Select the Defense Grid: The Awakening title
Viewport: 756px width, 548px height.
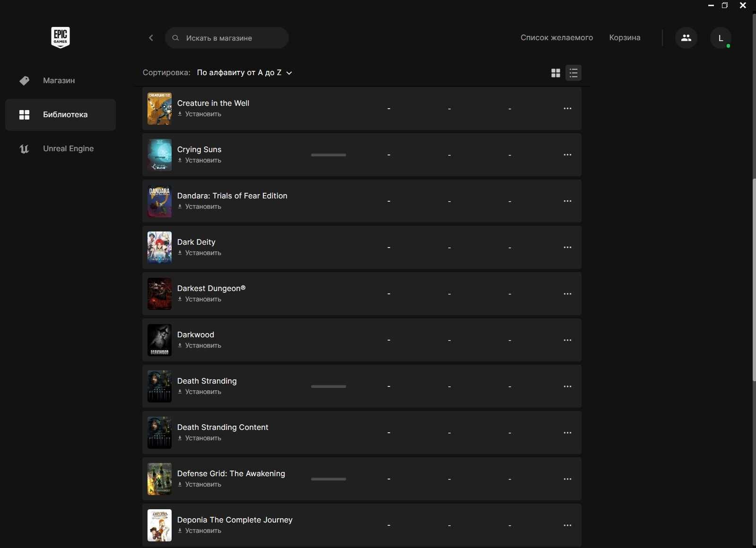coord(231,473)
